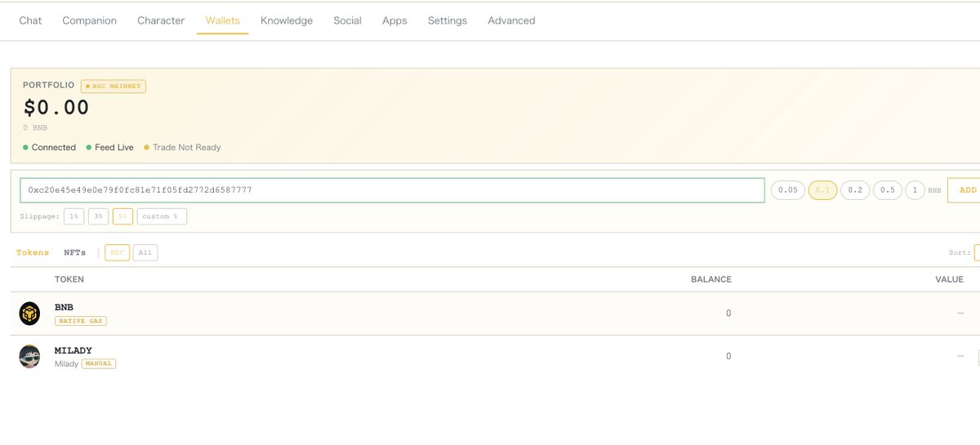Click the BSC MAINNET network badge
980x445 pixels.
114,86
